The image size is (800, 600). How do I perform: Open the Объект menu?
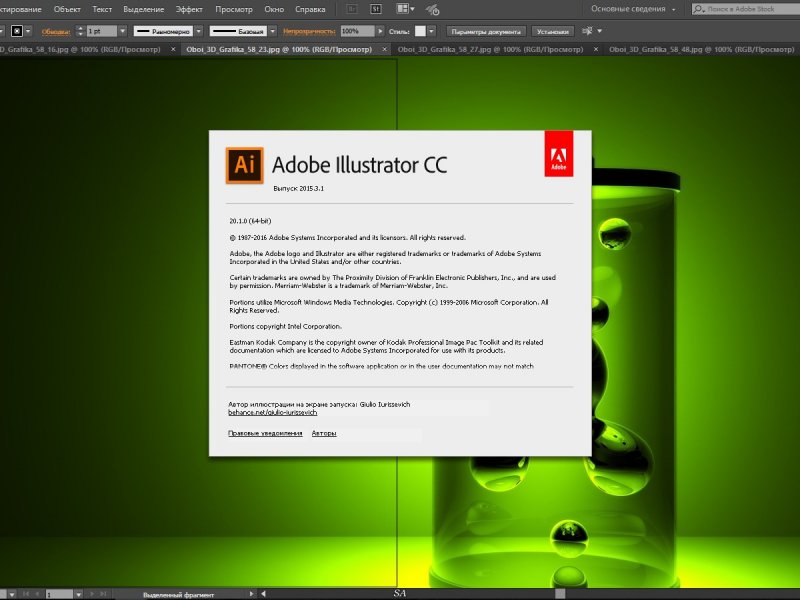pyautogui.click(x=67, y=9)
